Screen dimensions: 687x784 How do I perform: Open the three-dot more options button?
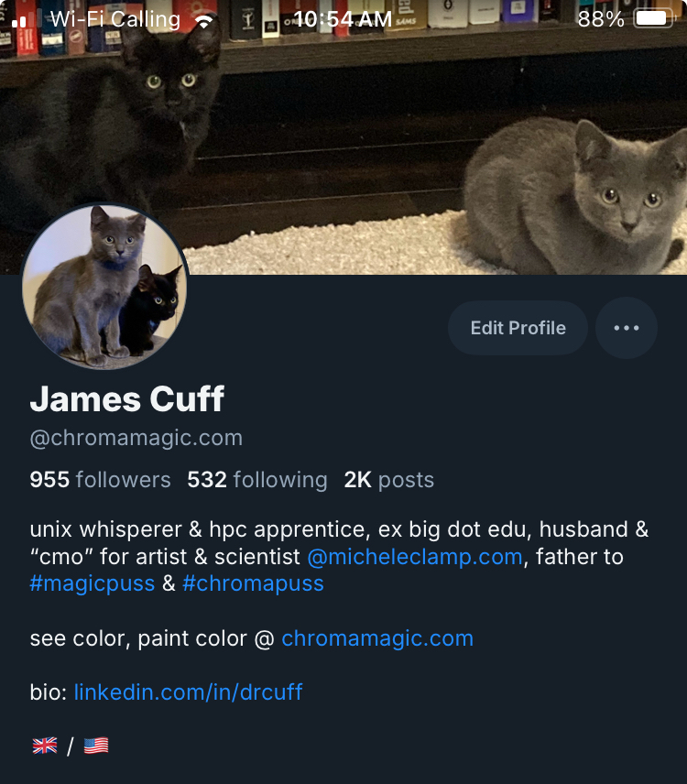(626, 328)
